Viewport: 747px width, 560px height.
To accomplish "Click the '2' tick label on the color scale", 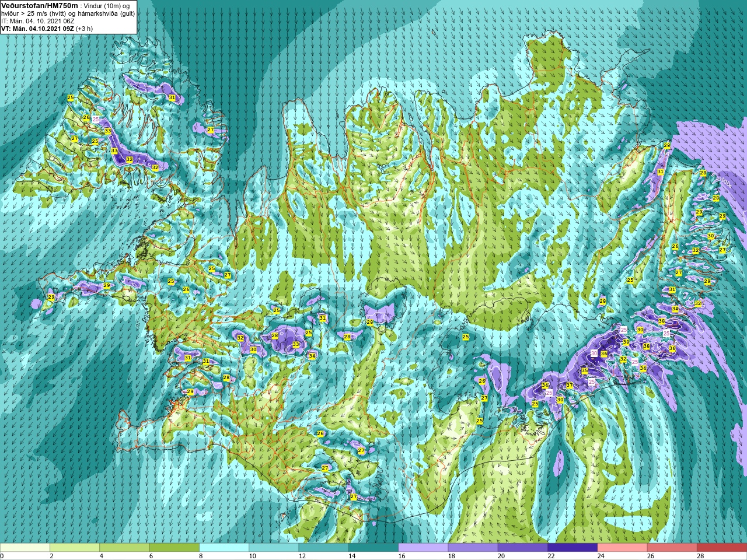I will [51, 556].
